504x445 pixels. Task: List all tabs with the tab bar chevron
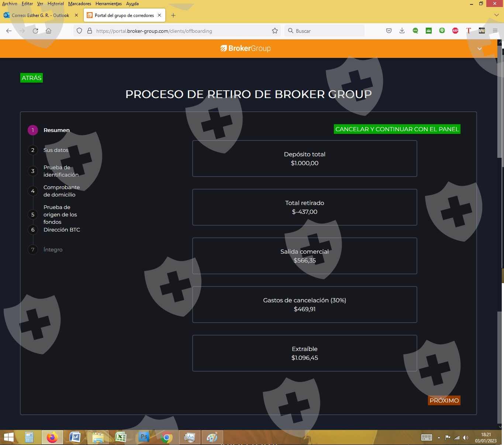[496, 15]
